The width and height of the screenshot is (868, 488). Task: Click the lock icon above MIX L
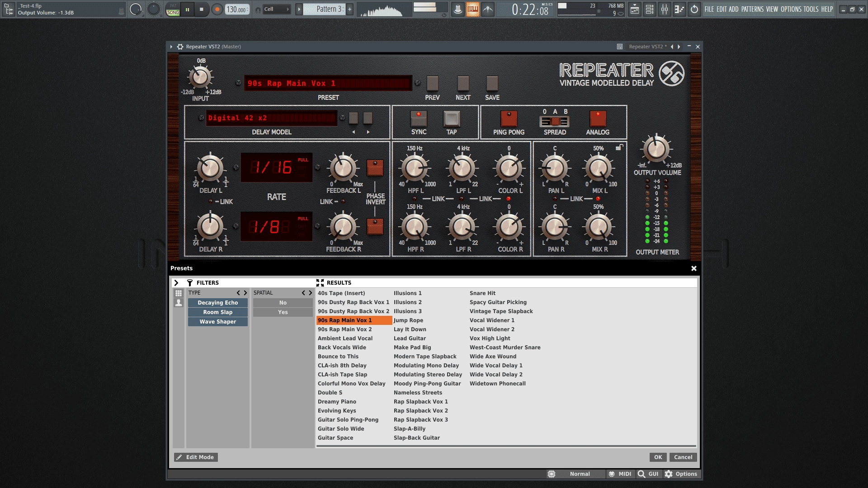[619, 147]
